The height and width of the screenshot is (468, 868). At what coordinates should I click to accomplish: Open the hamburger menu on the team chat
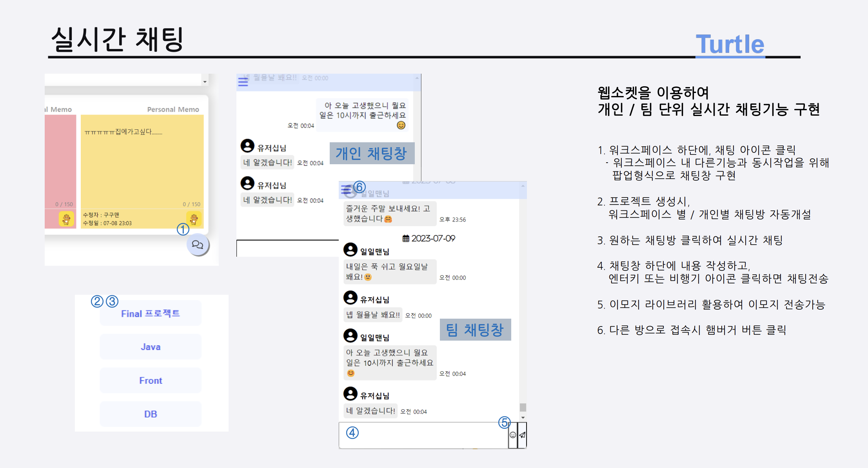(x=346, y=189)
